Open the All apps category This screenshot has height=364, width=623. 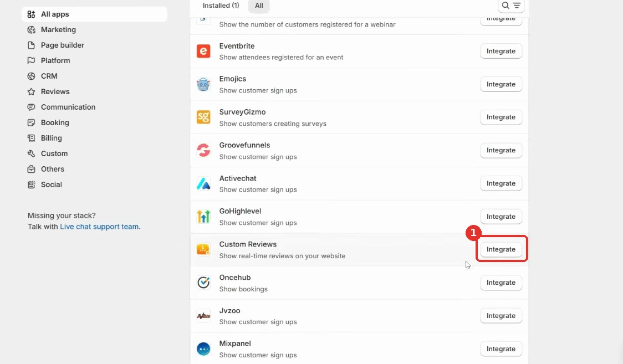94,14
